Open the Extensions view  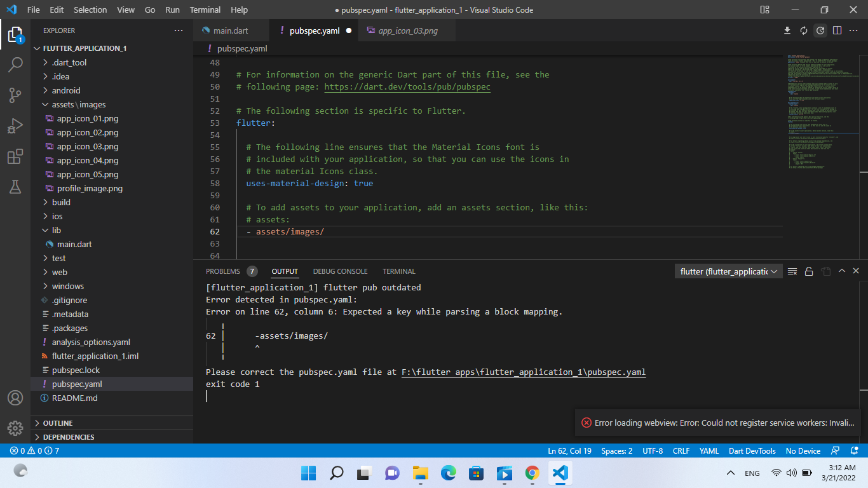(x=15, y=156)
